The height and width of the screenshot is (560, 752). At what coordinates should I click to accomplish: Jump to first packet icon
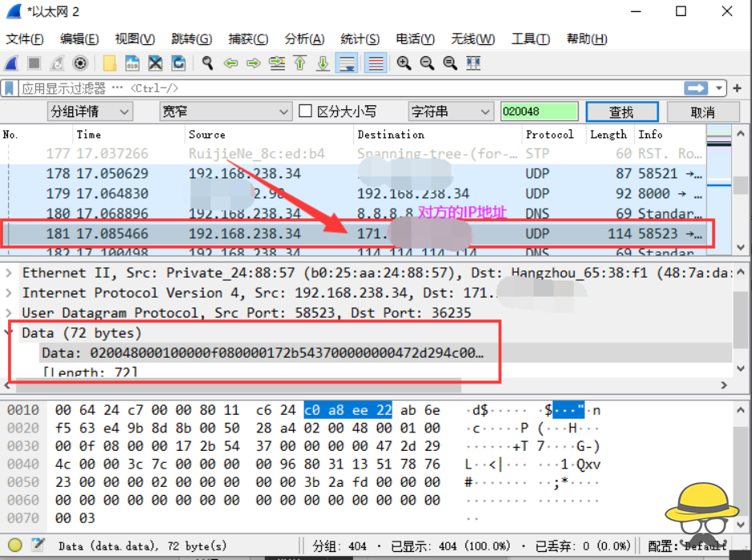[x=300, y=63]
